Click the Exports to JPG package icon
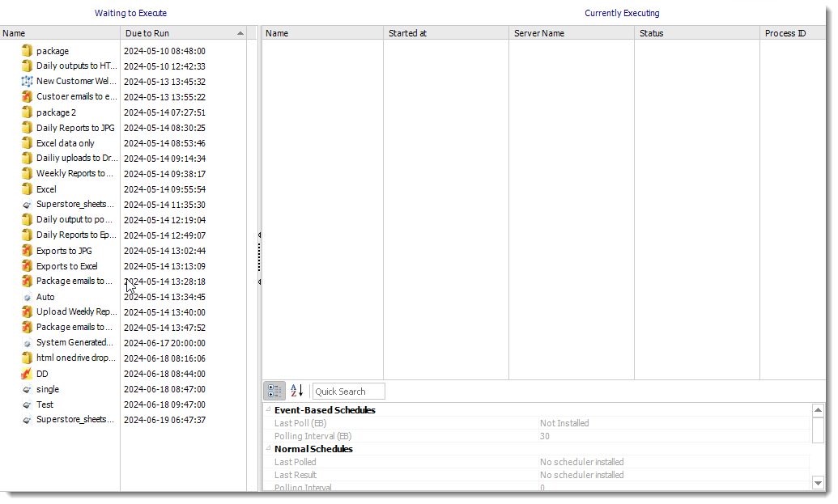This screenshot has width=838, height=504. pyautogui.click(x=27, y=250)
